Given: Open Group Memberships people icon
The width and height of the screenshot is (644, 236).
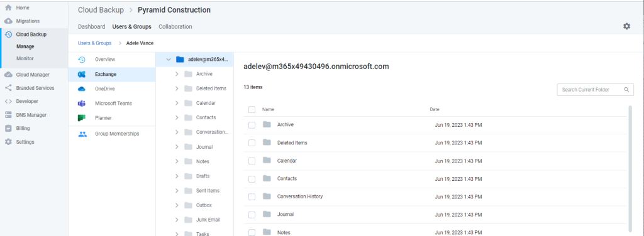Looking at the screenshot, I should pos(82,134).
